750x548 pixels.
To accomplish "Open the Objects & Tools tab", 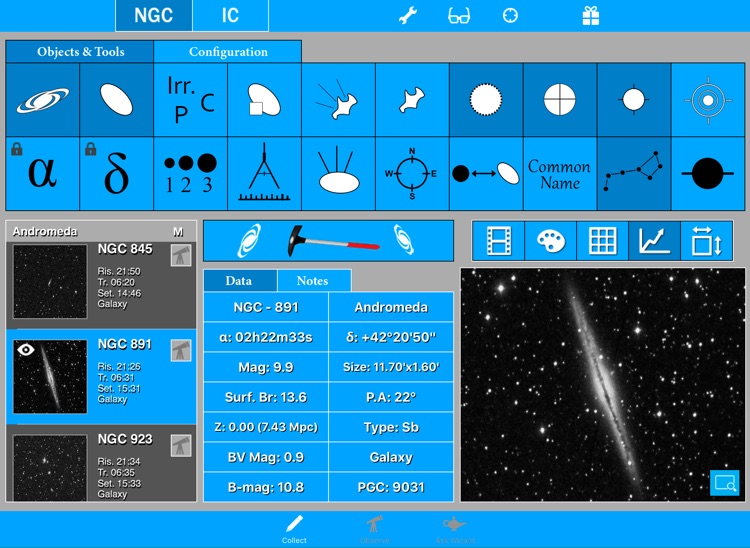I will click(80, 52).
